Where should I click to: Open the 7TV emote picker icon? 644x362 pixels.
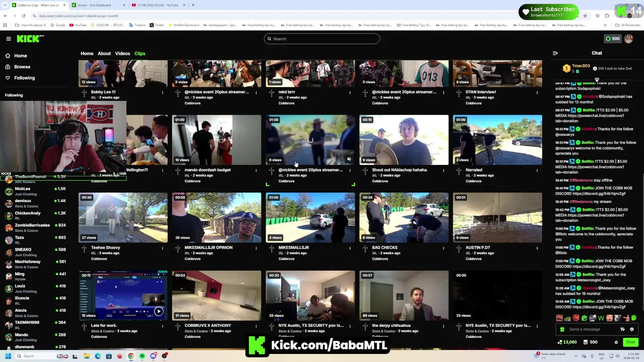(x=622, y=329)
